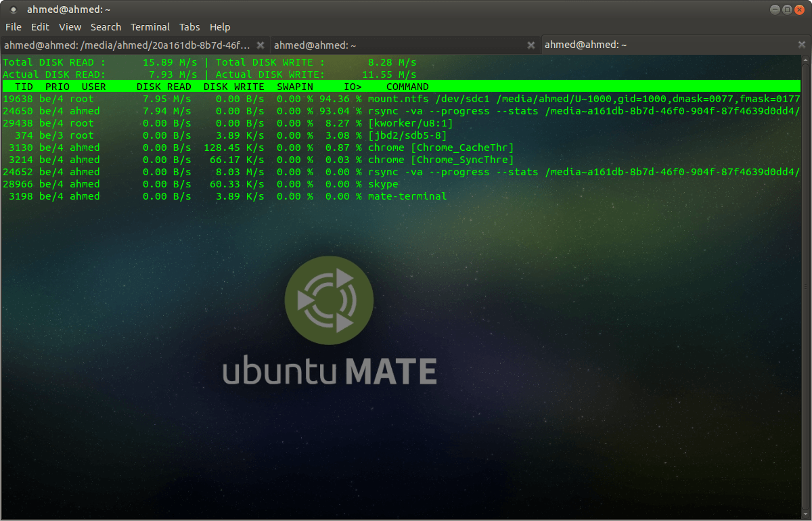This screenshot has height=521, width=812.
Task: Click TID 19638 in the process list
Action: click(18, 99)
